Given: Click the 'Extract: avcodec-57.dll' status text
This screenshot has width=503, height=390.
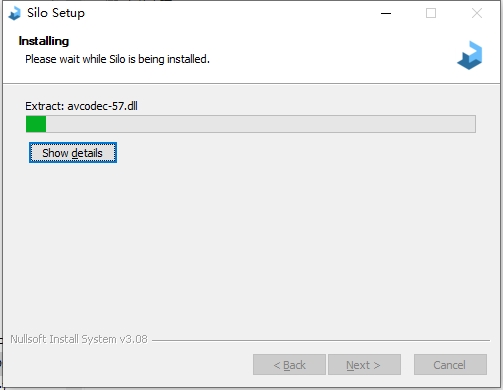Looking at the screenshot, I should tap(81, 106).
